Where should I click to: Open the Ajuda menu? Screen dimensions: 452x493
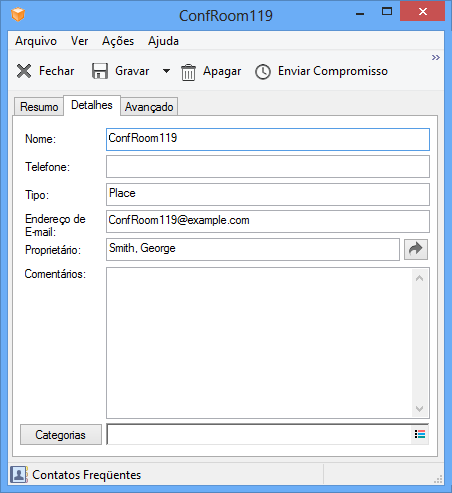coord(163,41)
